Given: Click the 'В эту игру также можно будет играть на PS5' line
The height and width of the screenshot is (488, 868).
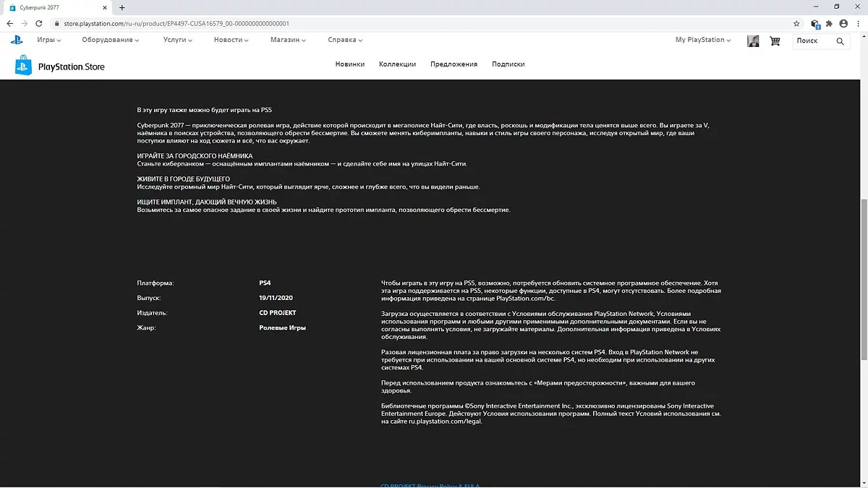Looking at the screenshot, I should pyautogui.click(x=204, y=110).
